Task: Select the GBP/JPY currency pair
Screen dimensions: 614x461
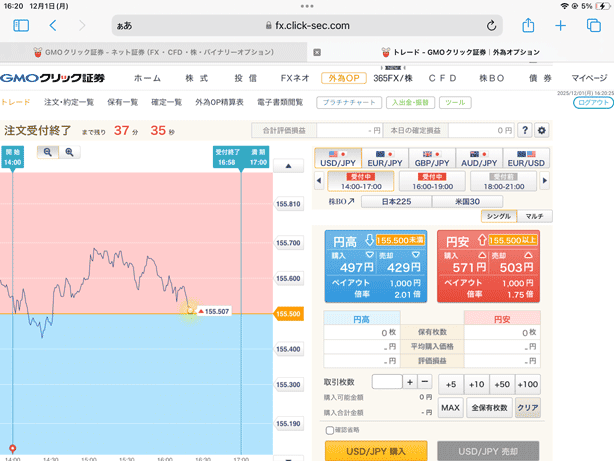Action: pos(432,158)
